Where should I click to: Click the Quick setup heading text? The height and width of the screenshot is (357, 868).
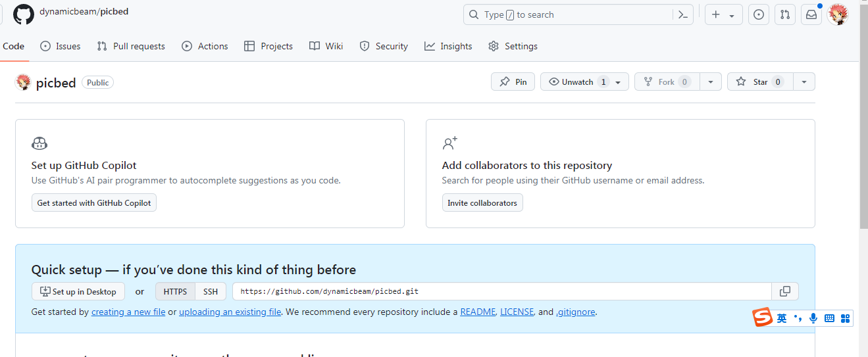[x=193, y=270]
